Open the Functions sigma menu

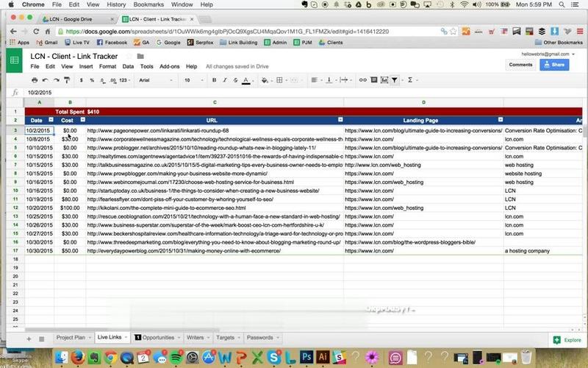[410, 80]
